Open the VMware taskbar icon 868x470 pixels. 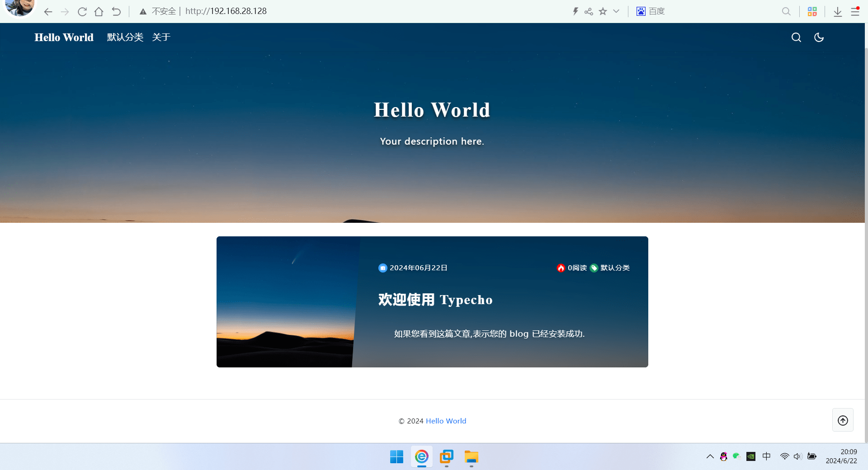pos(447,457)
